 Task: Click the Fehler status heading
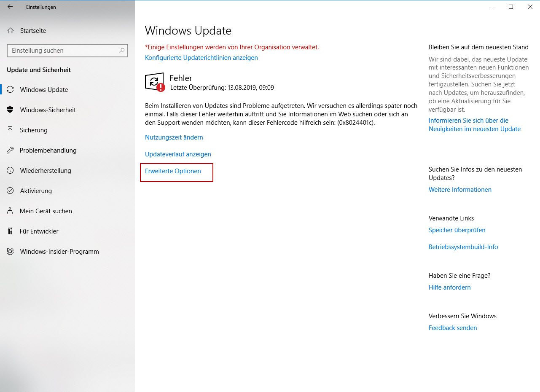(x=181, y=78)
